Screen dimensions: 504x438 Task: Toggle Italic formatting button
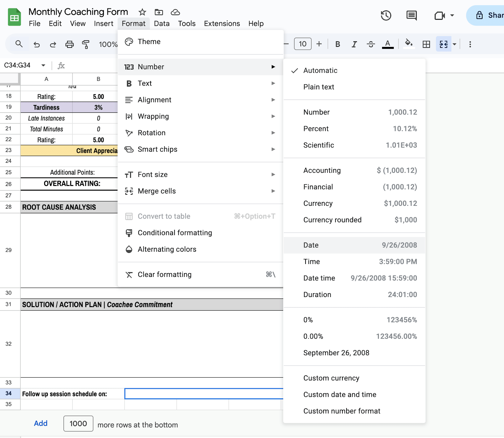click(354, 44)
